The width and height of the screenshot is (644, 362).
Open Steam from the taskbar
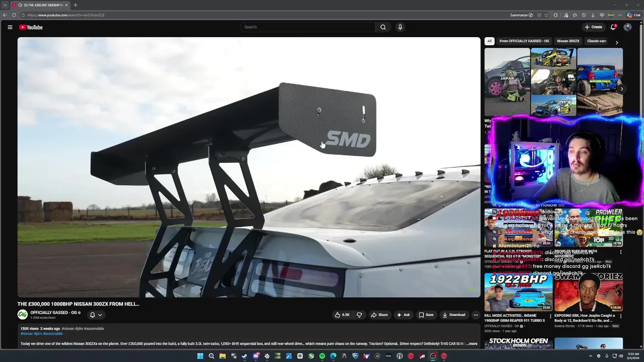pyautogui.click(x=245, y=356)
